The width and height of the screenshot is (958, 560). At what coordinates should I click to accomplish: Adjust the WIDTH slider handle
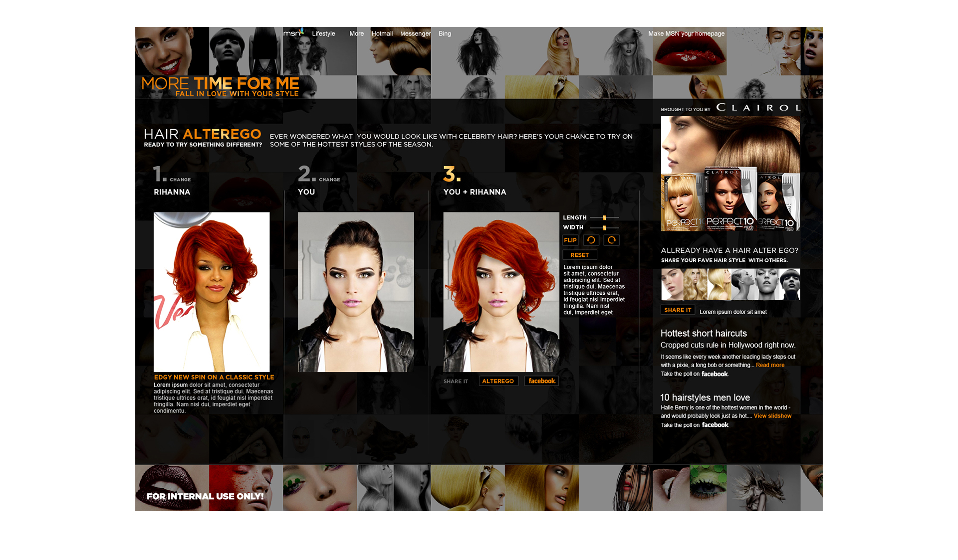604,228
